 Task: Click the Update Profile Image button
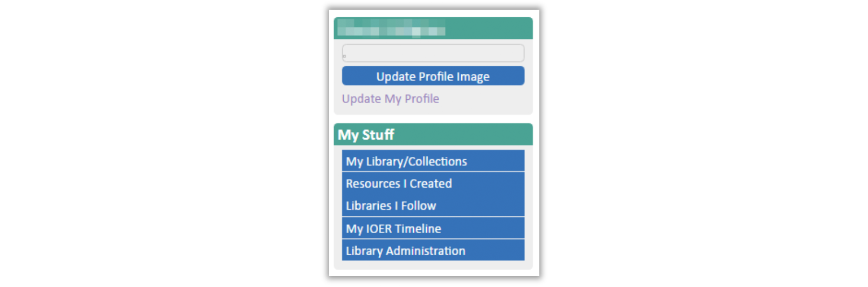[x=433, y=76]
